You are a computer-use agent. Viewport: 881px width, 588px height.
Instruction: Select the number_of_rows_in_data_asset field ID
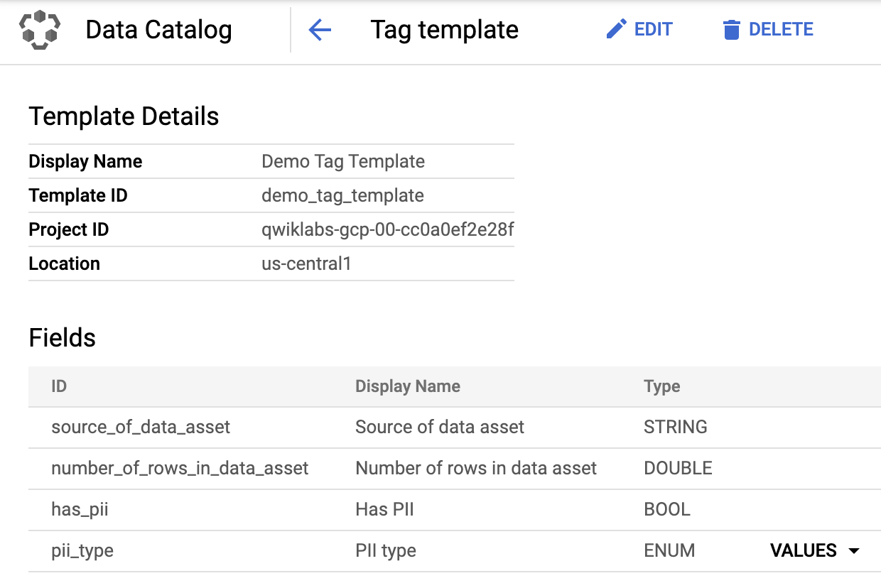tap(180, 468)
